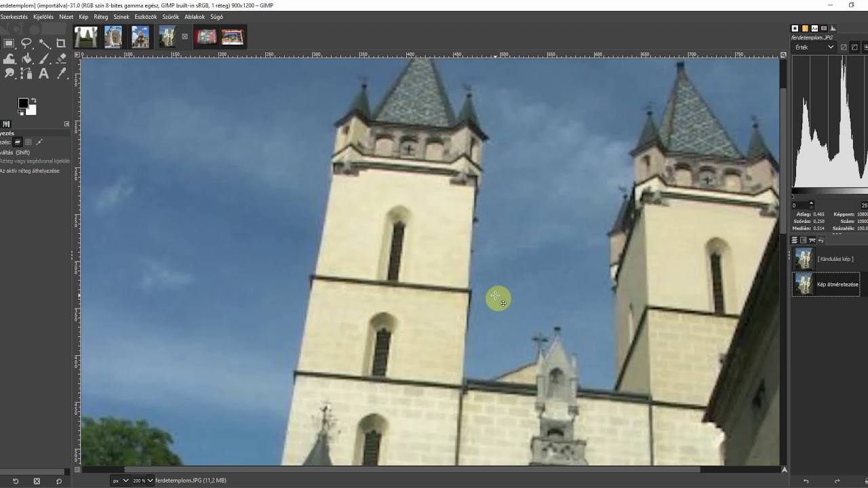Select the Paintbrush tool

pyautogui.click(x=44, y=59)
